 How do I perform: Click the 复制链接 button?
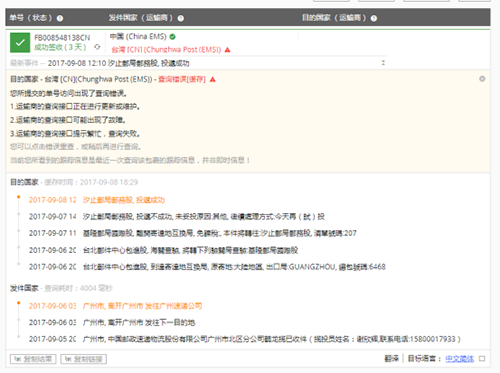click(84, 359)
